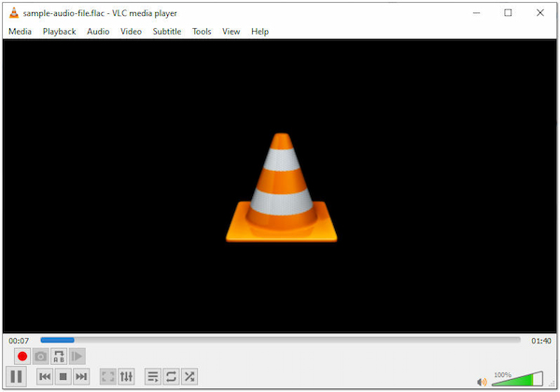560x392 pixels.
Task: Adjust the volume slider at 100%
Action: pyautogui.click(x=517, y=379)
